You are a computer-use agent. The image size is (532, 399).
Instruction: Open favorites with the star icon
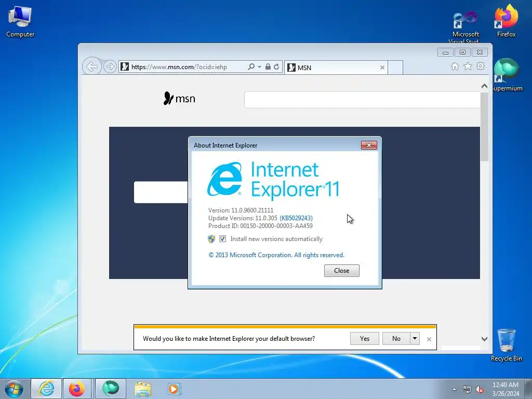468,66
